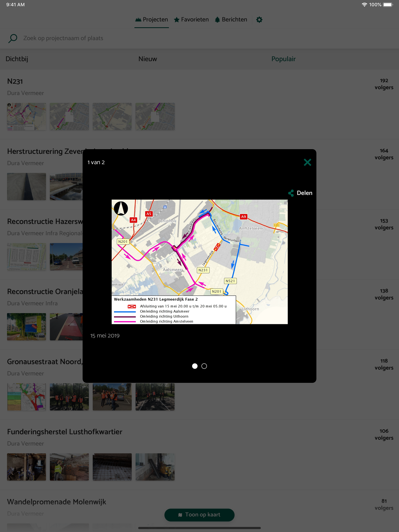Tap the Delen text label
The image size is (399, 532).
tap(305, 193)
